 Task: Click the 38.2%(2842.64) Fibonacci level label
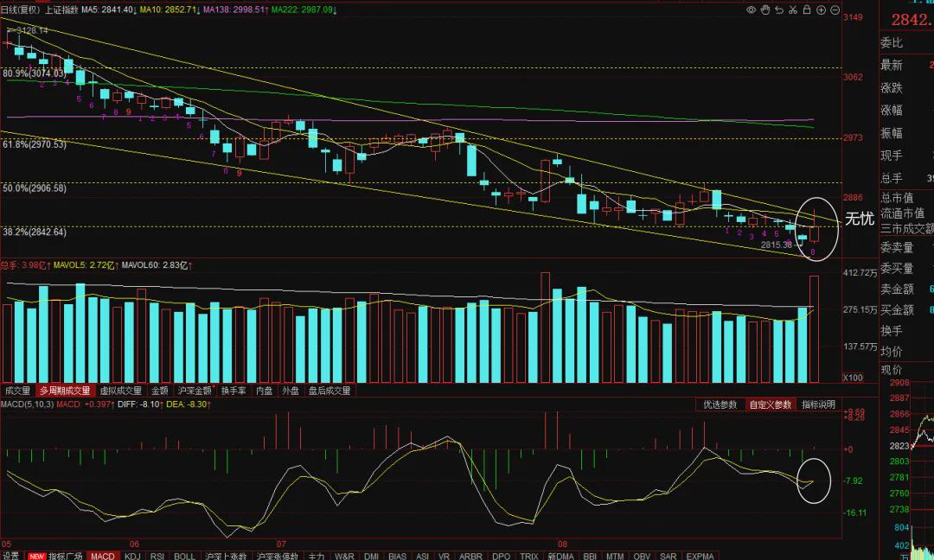pyautogui.click(x=35, y=232)
